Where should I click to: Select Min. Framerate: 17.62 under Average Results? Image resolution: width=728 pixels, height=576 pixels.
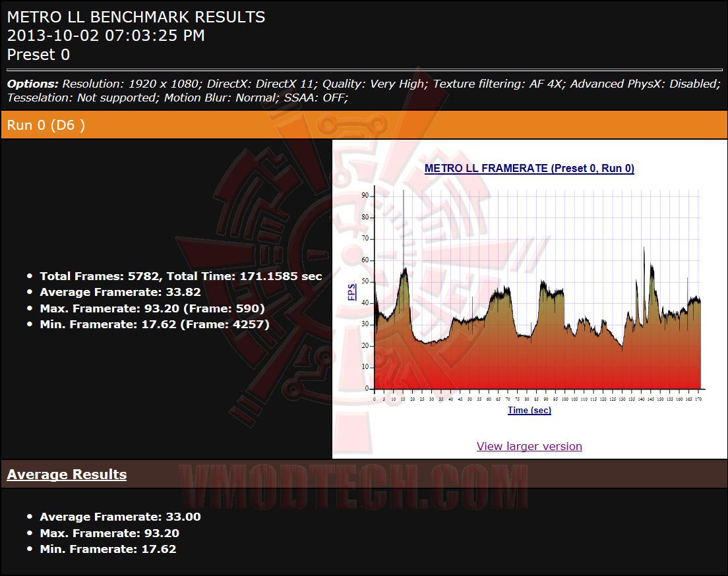click(108, 549)
